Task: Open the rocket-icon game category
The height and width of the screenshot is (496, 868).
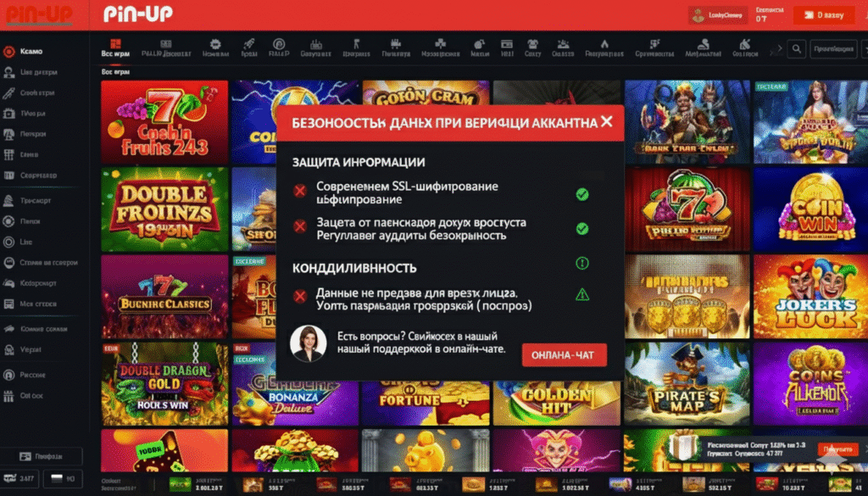Action: [x=249, y=48]
